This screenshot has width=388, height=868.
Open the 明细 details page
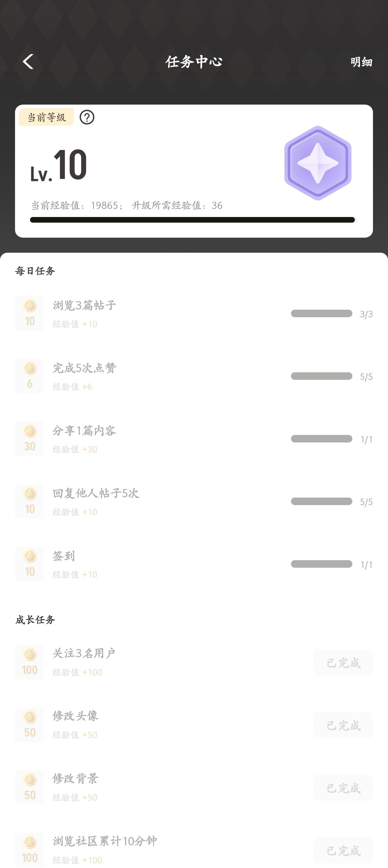(361, 62)
